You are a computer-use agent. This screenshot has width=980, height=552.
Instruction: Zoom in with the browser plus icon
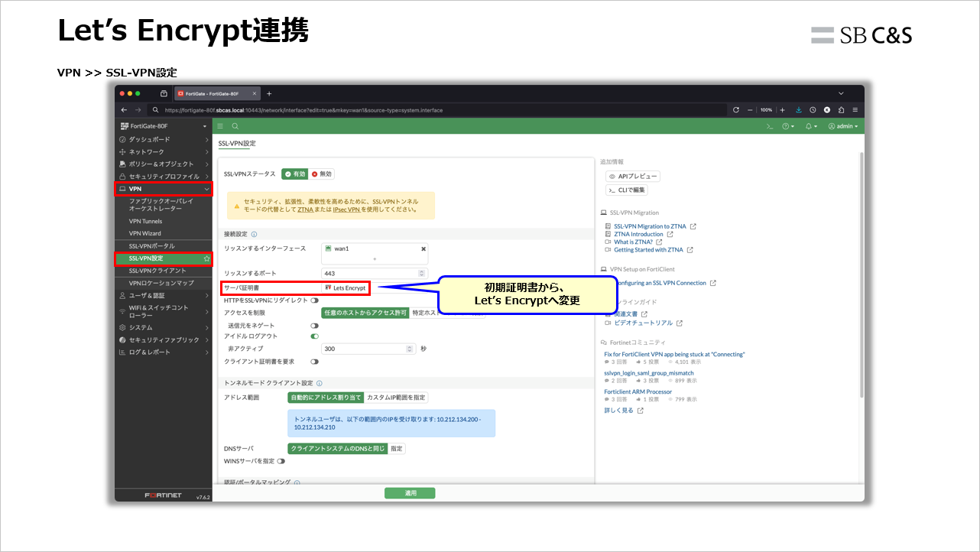(782, 110)
